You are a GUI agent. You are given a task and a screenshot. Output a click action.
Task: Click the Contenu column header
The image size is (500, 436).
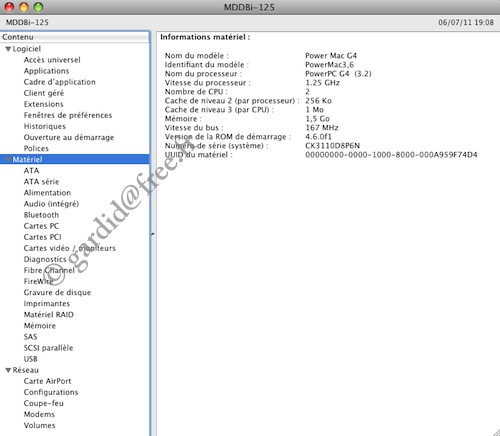[75, 37]
